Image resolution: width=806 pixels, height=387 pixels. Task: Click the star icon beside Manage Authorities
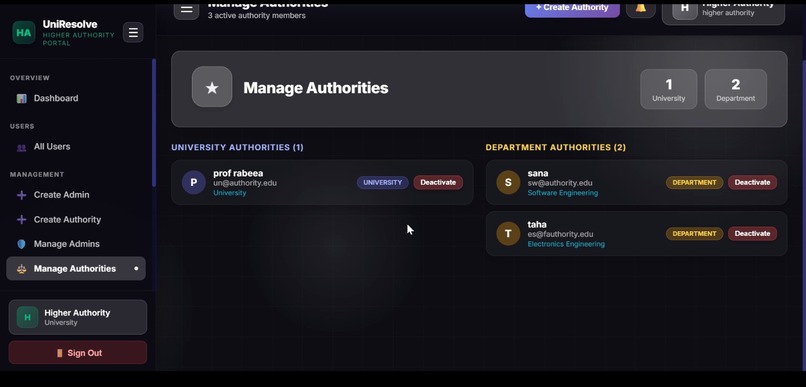click(x=212, y=87)
